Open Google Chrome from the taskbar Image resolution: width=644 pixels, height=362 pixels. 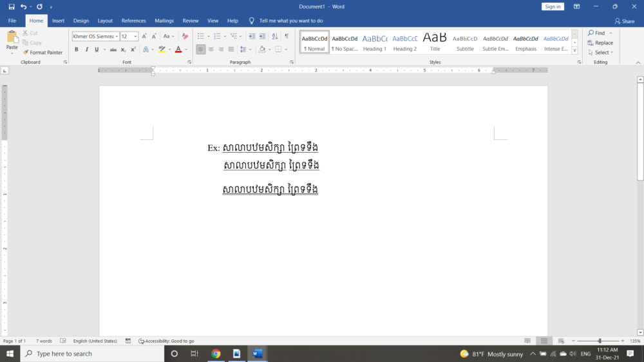pos(216,354)
